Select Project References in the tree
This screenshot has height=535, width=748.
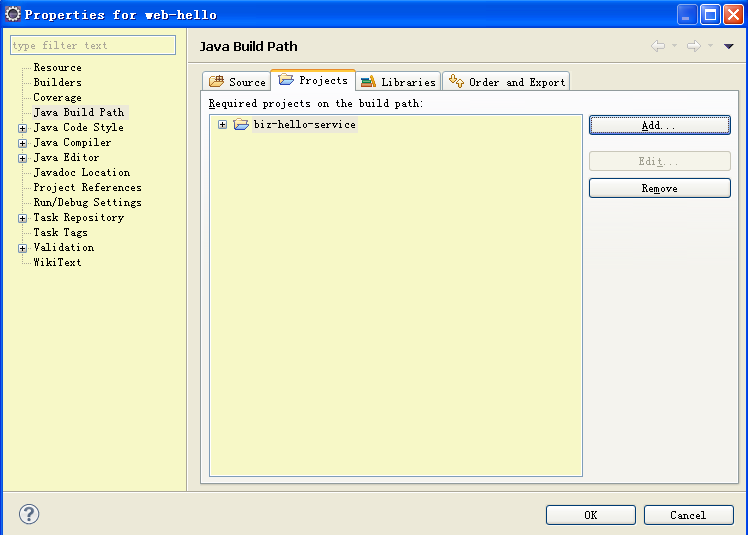point(87,188)
